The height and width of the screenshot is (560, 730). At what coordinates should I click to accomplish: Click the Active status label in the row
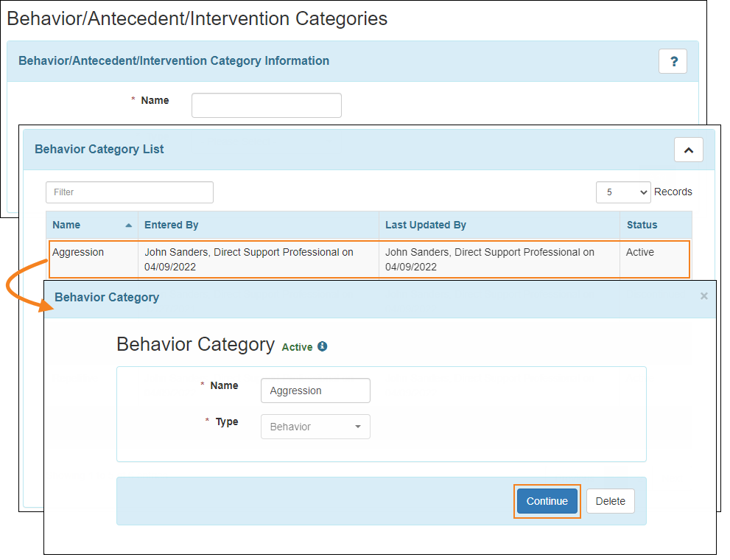[638, 252]
